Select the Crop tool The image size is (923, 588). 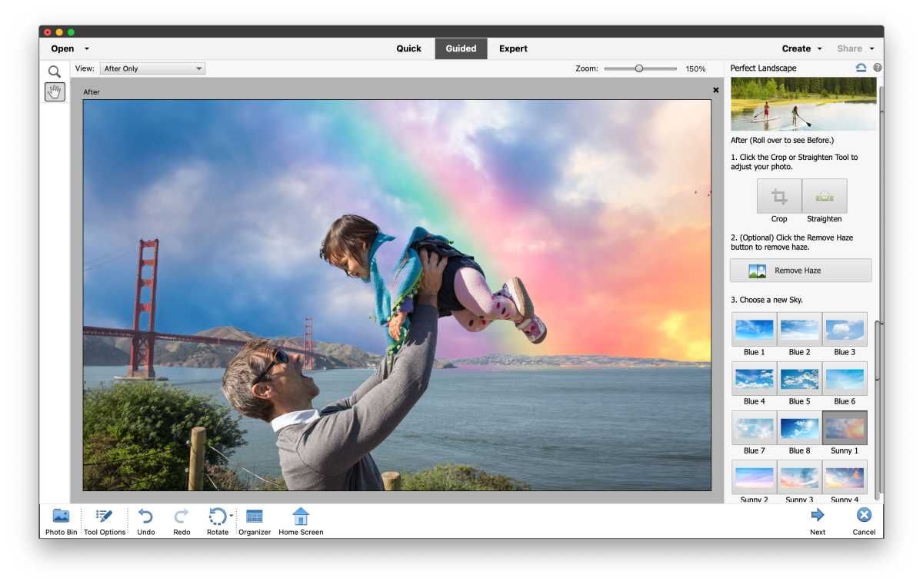click(778, 196)
